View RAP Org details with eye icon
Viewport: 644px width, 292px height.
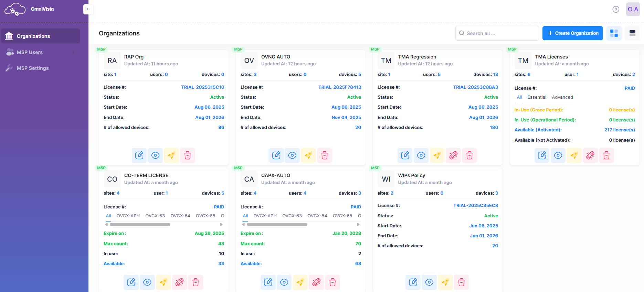[155, 155]
